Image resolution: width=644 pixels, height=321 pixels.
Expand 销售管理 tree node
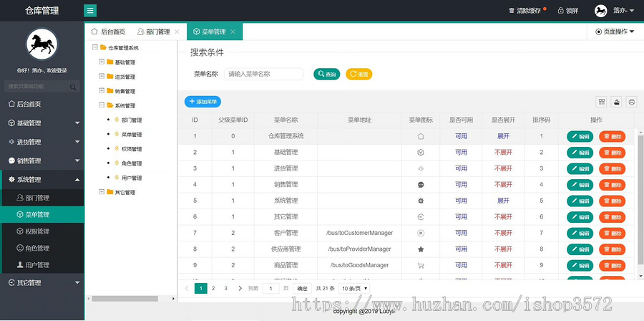click(102, 90)
